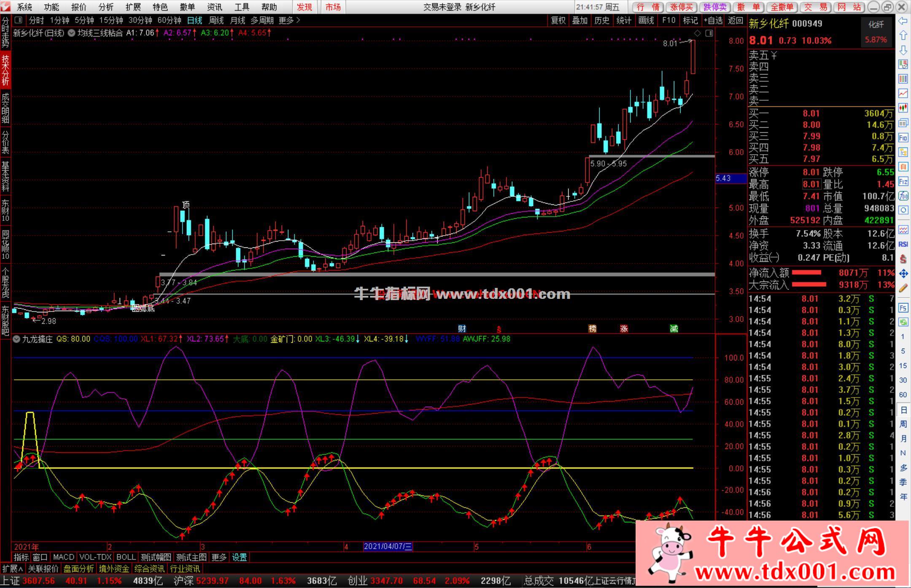Select the 季 quarterly period in the sidebar
This screenshot has width=911, height=588.
903,482
